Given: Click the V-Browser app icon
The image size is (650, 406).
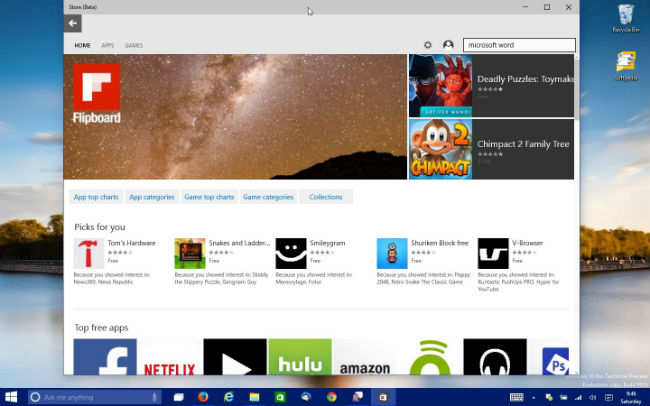Looking at the screenshot, I should 493,253.
